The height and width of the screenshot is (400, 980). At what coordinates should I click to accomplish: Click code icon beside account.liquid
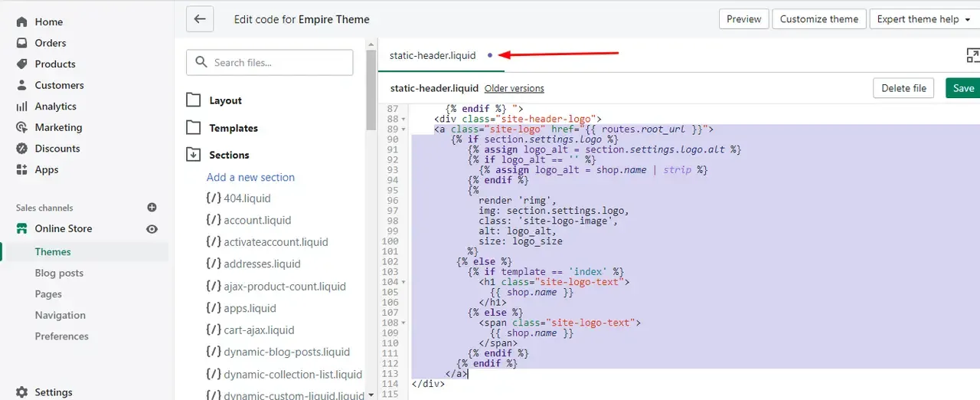pos(213,220)
